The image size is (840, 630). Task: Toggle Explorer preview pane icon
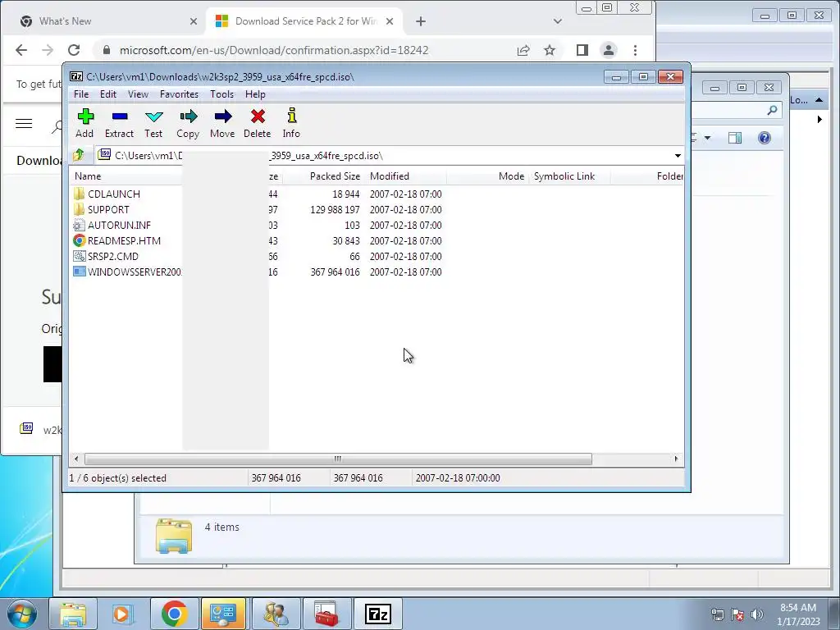[735, 138]
